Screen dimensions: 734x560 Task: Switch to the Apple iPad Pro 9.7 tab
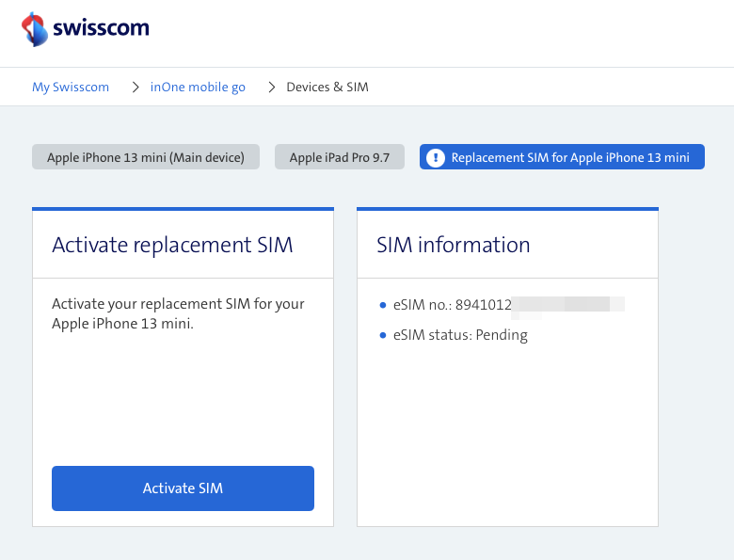(340, 157)
